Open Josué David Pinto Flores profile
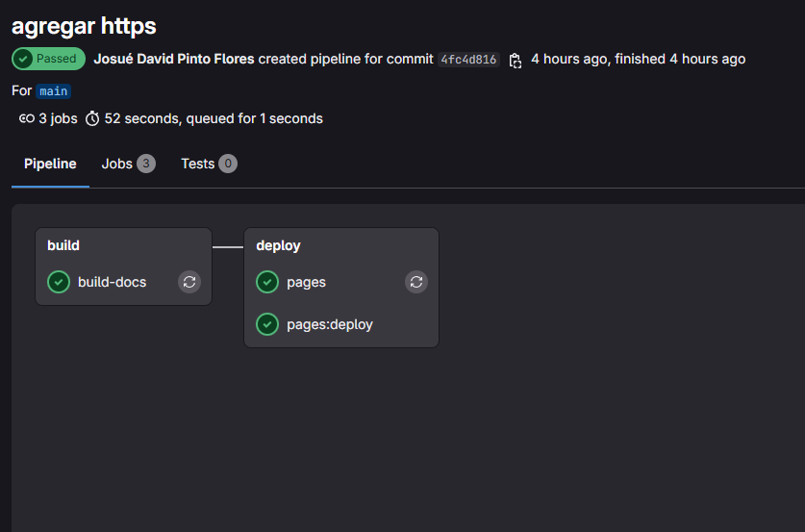The height and width of the screenshot is (532, 805). (174, 59)
